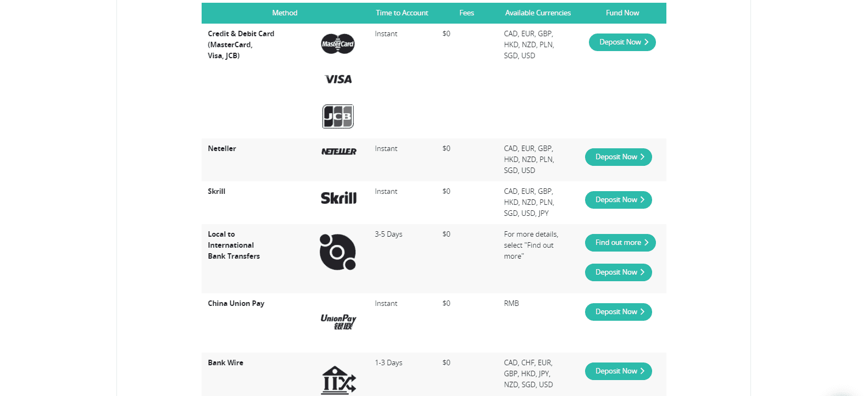The image size is (868, 396).
Task: Click the Neteller logo
Action: (338, 152)
